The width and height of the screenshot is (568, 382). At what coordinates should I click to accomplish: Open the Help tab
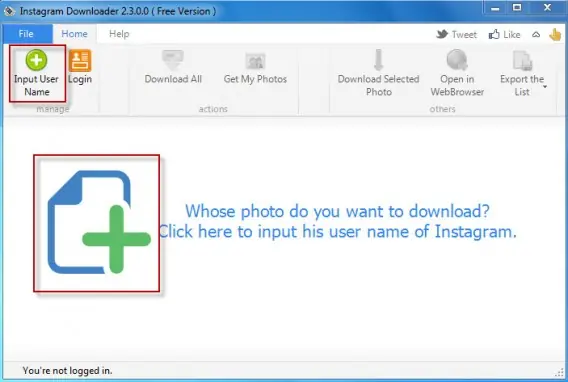click(119, 34)
